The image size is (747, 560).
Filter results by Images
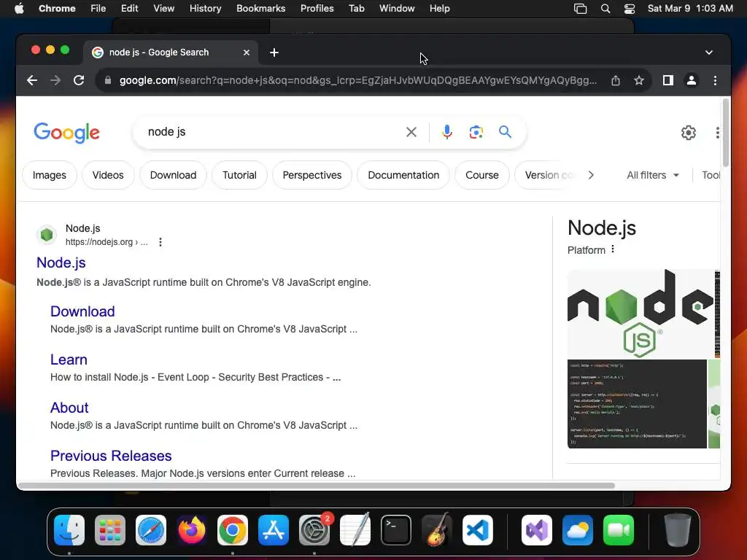point(49,175)
